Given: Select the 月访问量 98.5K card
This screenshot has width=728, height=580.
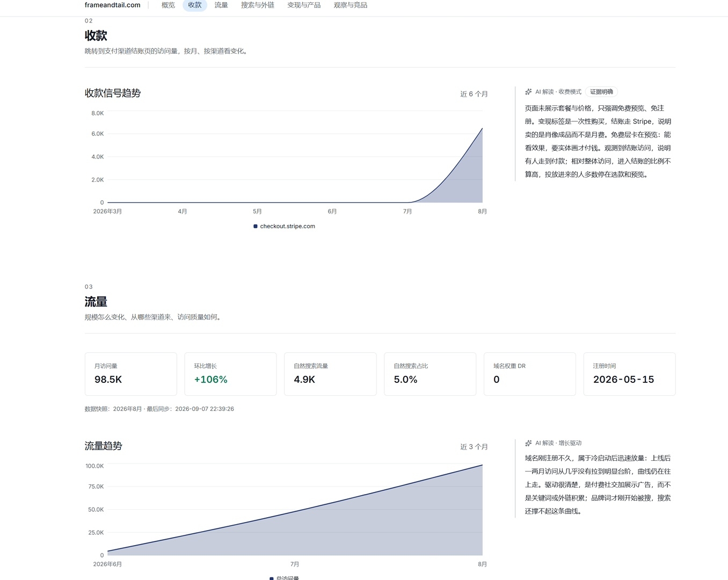Looking at the screenshot, I should pyautogui.click(x=130, y=374).
